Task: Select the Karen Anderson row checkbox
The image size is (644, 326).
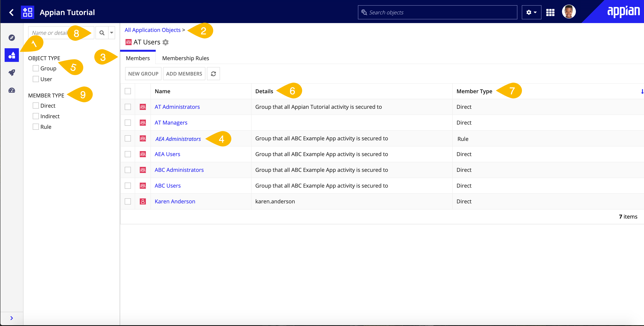Action: (x=128, y=201)
